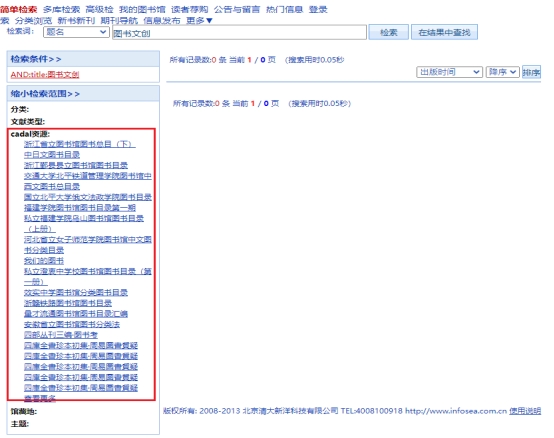The height and width of the screenshot is (438, 554).
Task: Open 公告与留言 page
Action: (x=237, y=10)
